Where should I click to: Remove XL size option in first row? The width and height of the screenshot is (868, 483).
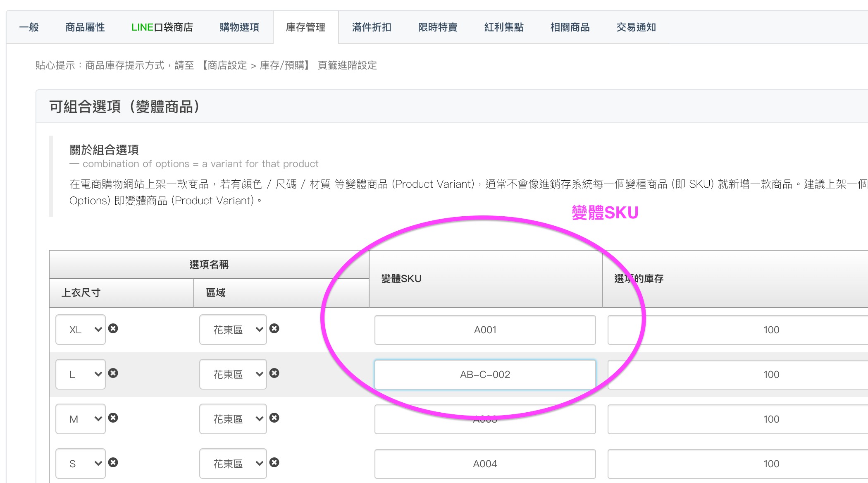point(113,328)
